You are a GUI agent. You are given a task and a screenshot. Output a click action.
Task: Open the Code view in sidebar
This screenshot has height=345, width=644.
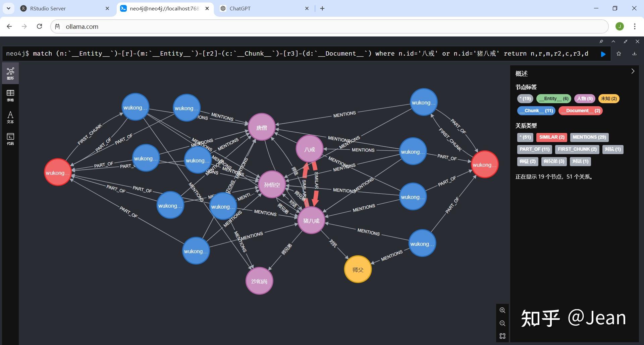click(x=10, y=139)
